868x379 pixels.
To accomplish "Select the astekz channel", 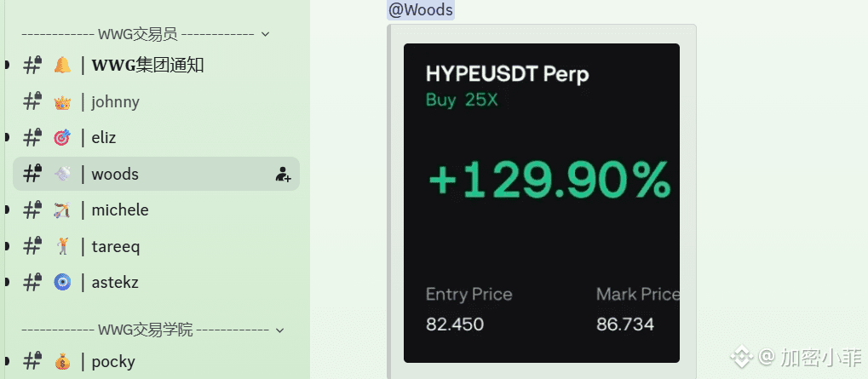I will tap(156, 283).
